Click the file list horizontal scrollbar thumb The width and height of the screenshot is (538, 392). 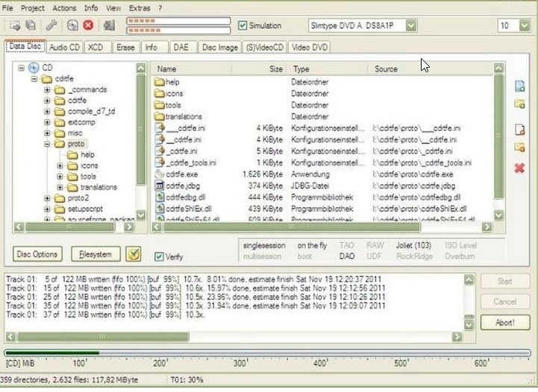(x=292, y=227)
